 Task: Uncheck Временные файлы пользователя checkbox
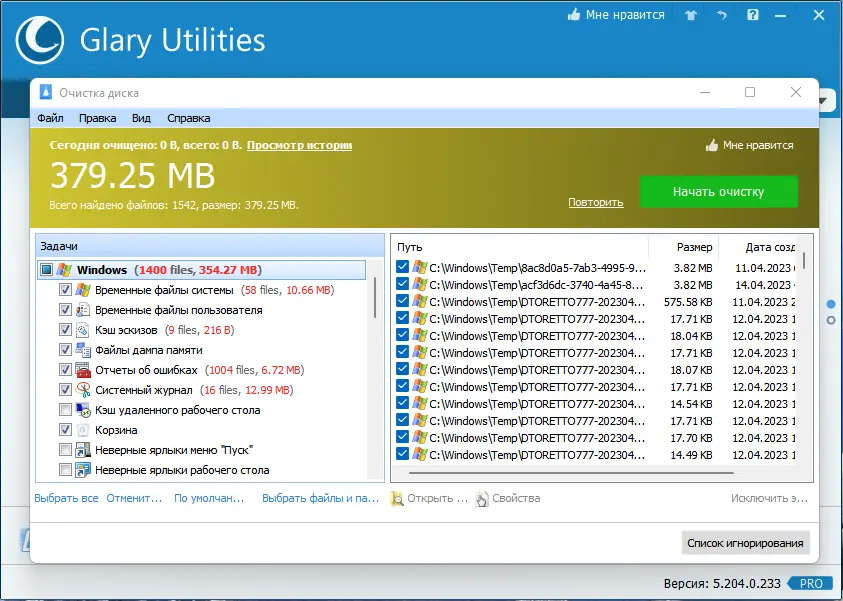coord(65,310)
